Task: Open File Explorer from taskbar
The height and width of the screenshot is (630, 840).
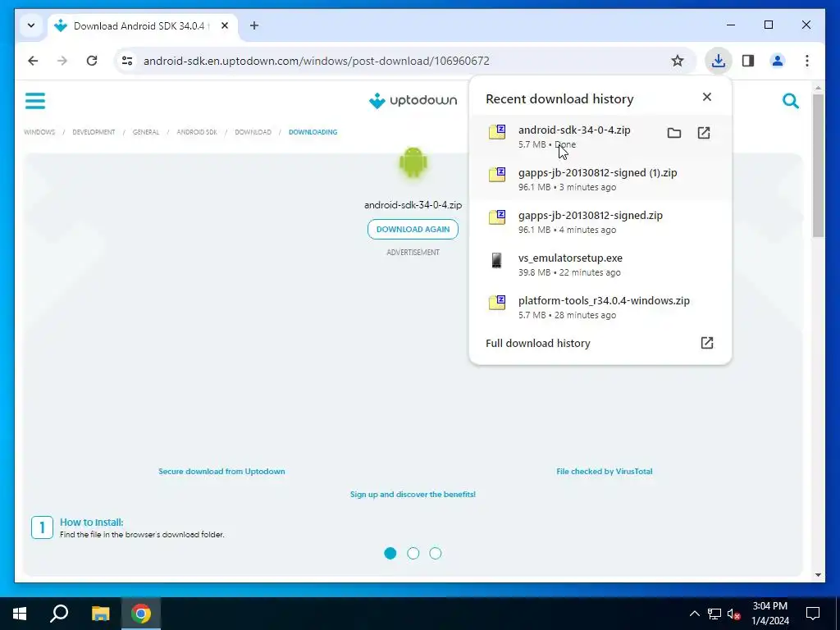Action: click(x=100, y=614)
